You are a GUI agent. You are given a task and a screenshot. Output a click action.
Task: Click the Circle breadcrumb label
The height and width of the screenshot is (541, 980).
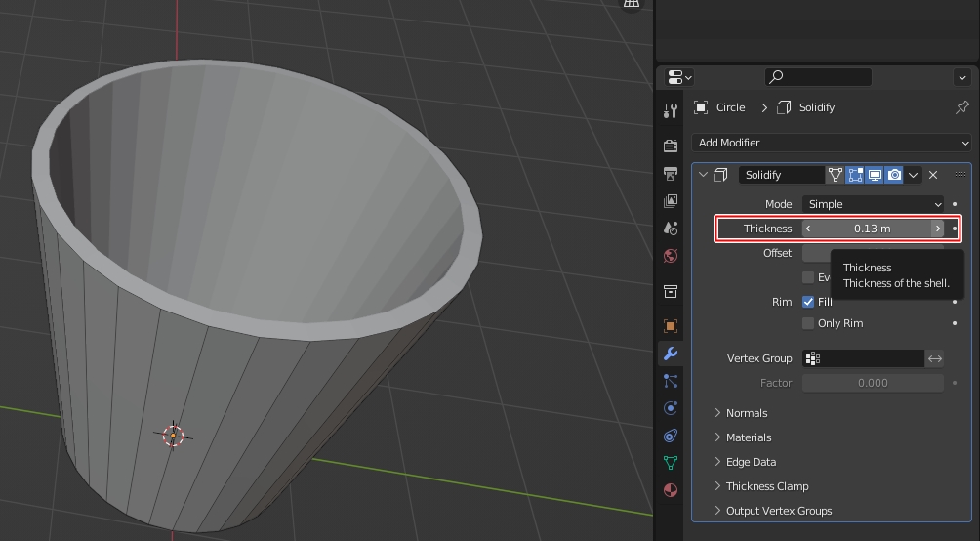point(731,107)
